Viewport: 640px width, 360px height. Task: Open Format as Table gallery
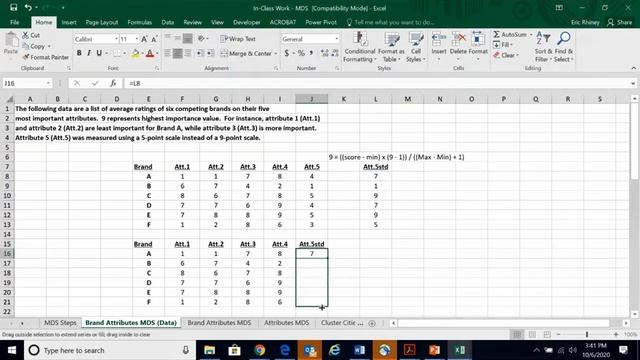tap(391, 47)
